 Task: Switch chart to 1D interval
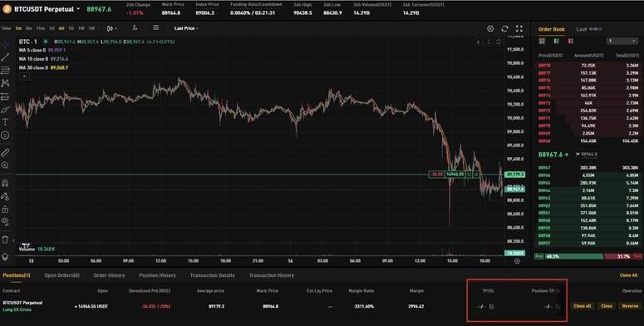click(71, 28)
